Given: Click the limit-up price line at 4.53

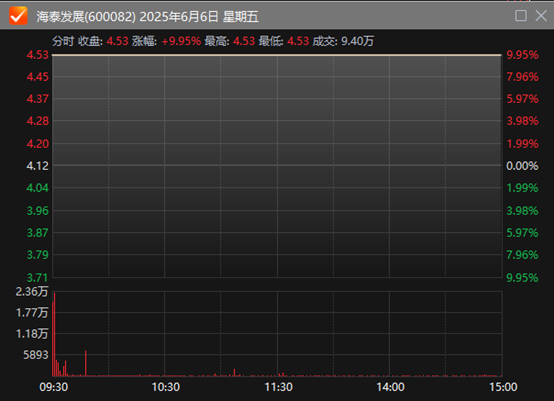Looking at the screenshot, I should tap(277, 55).
